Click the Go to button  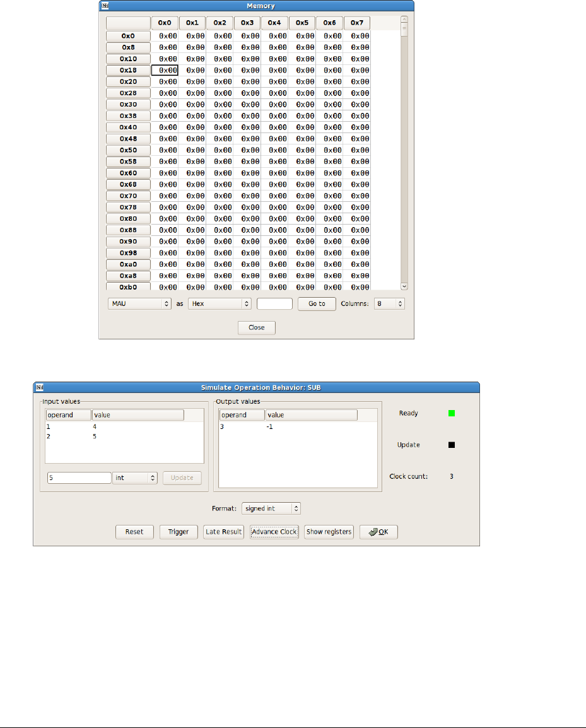click(317, 303)
